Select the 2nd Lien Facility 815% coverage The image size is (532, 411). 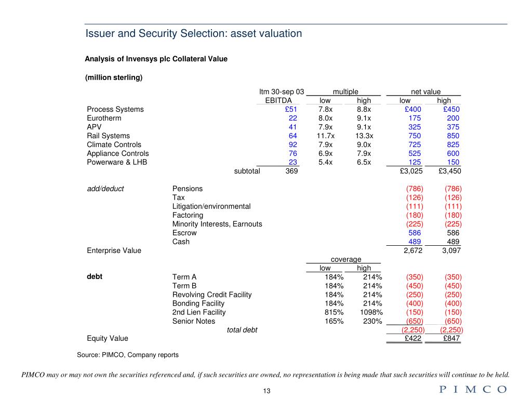[x=334, y=312]
